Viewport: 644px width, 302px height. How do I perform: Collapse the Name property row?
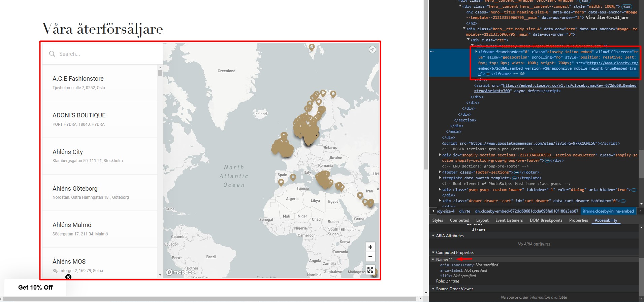point(433,260)
